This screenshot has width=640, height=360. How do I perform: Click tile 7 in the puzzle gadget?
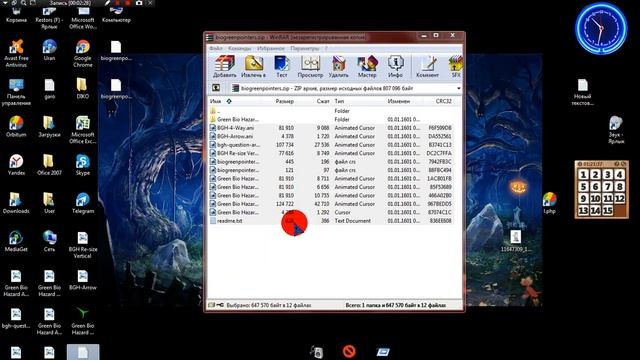click(x=607, y=187)
